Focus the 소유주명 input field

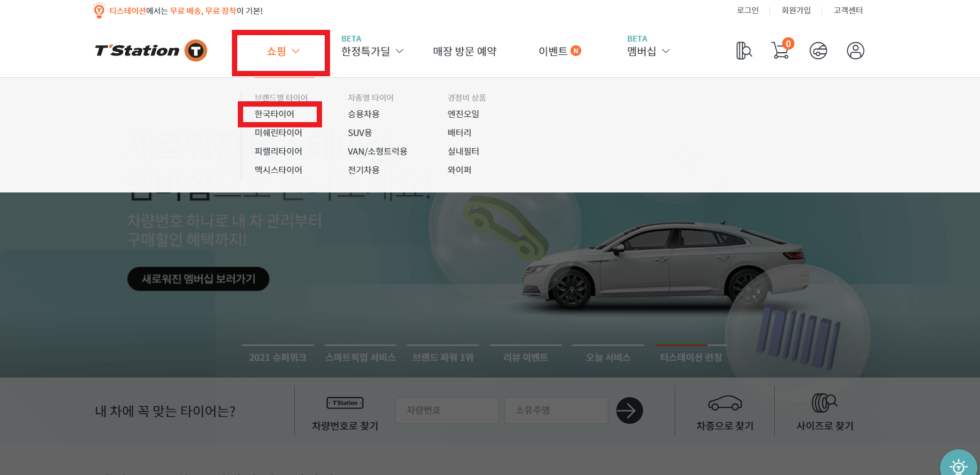pyautogui.click(x=556, y=410)
